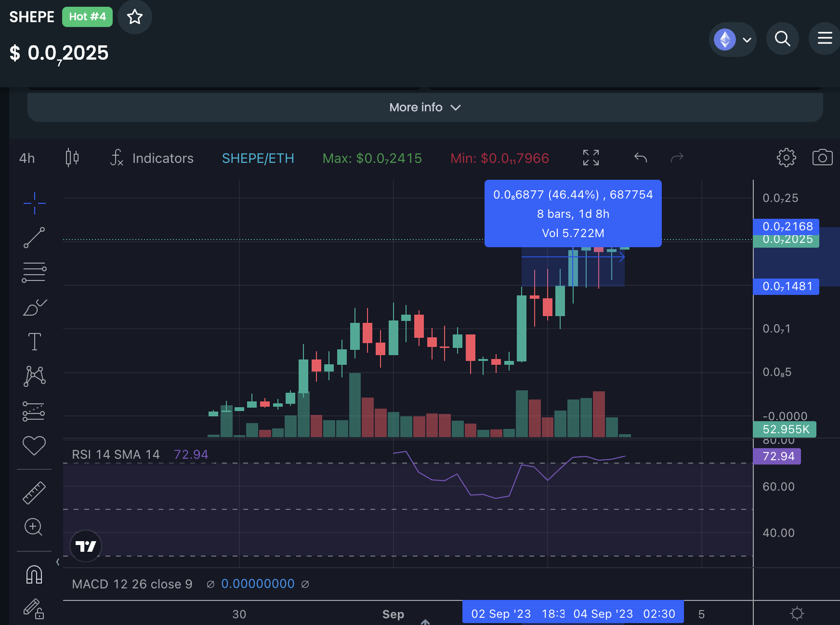Screen dimensions: 840x625
Task: Select the brush drawing tool
Action: pos(34,307)
